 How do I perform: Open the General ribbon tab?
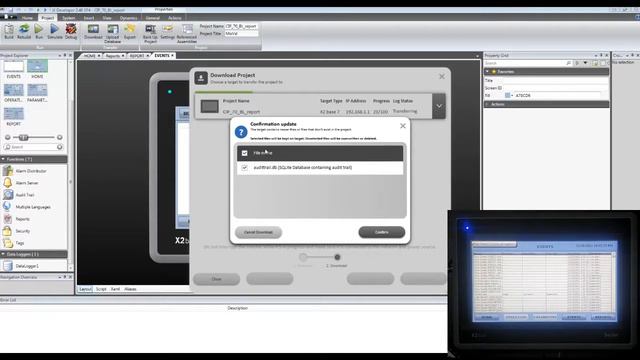152,18
